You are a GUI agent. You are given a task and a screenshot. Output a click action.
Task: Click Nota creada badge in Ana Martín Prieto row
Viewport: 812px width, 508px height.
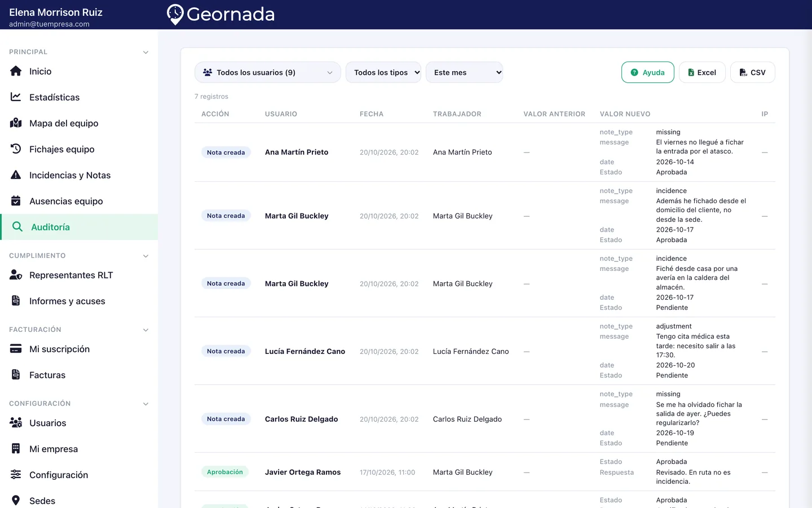tap(226, 152)
